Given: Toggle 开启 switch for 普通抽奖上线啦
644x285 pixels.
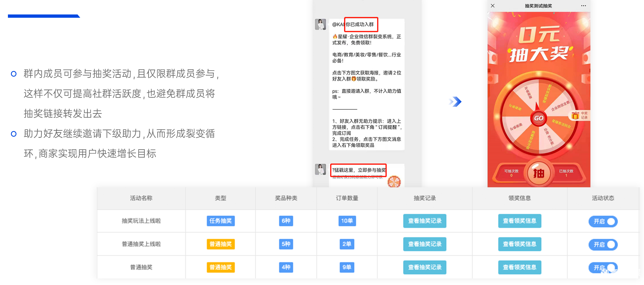Looking at the screenshot, I should coord(603,244).
